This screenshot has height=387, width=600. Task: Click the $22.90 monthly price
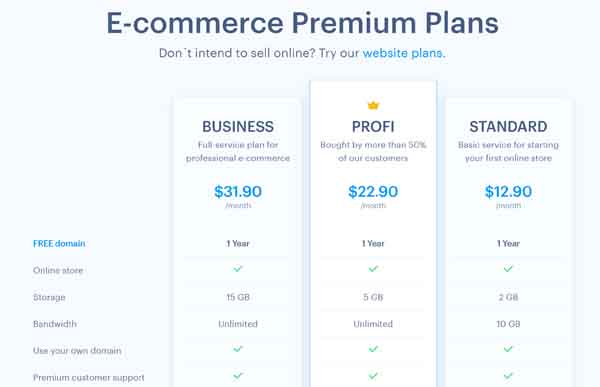(x=373, y=191)
